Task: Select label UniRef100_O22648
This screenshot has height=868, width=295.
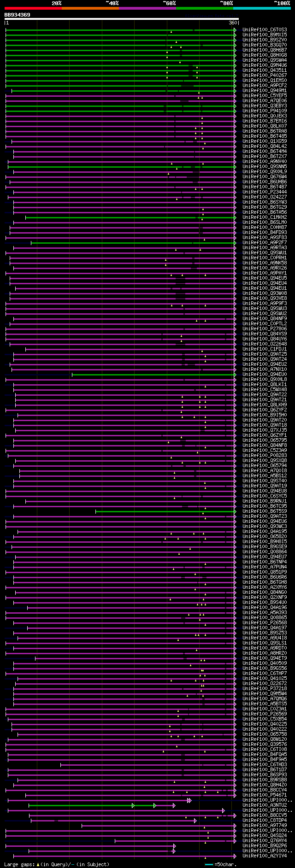Action: (x=265, y=344)
